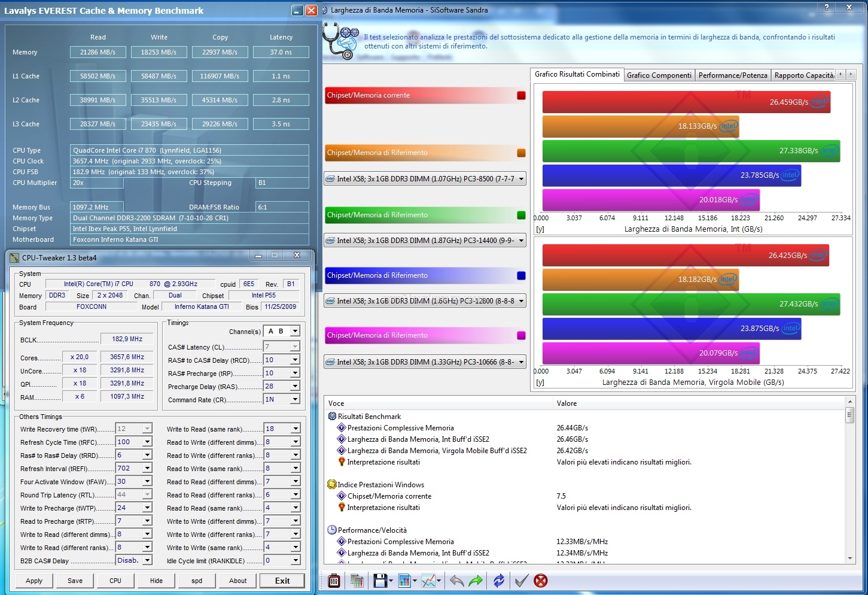Image resolution: width=868 pixels, height=595 pixels.
Task: Click the Apply button in CPU-Tweaker
Action: 34,581
